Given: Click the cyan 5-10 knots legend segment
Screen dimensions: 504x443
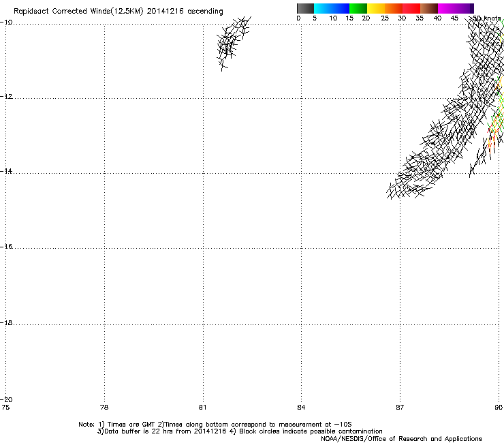Looking at the screenshot, I should [x=323, y=8].
